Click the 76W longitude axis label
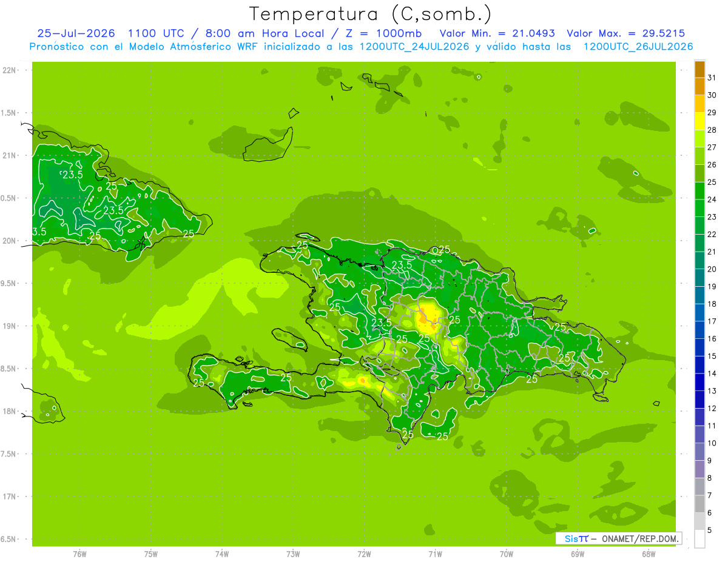The height and width of the screenshot is (562, 728). pyautogui.click(x=79, y=554)
